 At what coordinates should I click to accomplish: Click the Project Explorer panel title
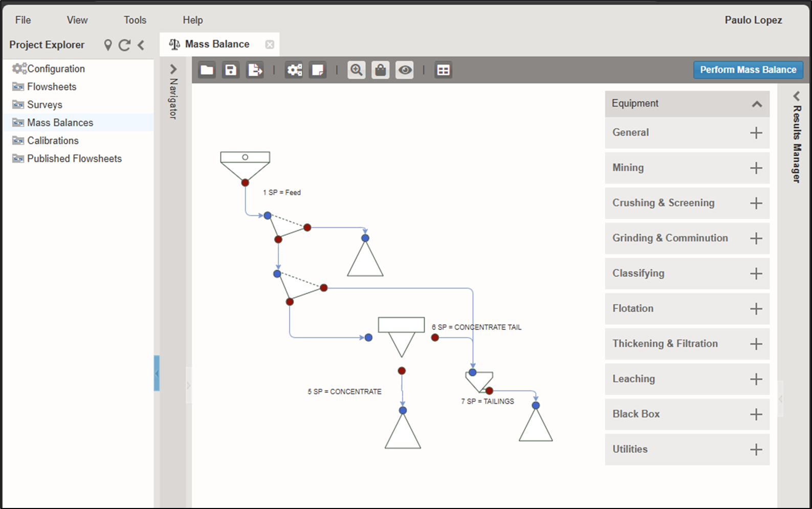(x=47, y=45)
